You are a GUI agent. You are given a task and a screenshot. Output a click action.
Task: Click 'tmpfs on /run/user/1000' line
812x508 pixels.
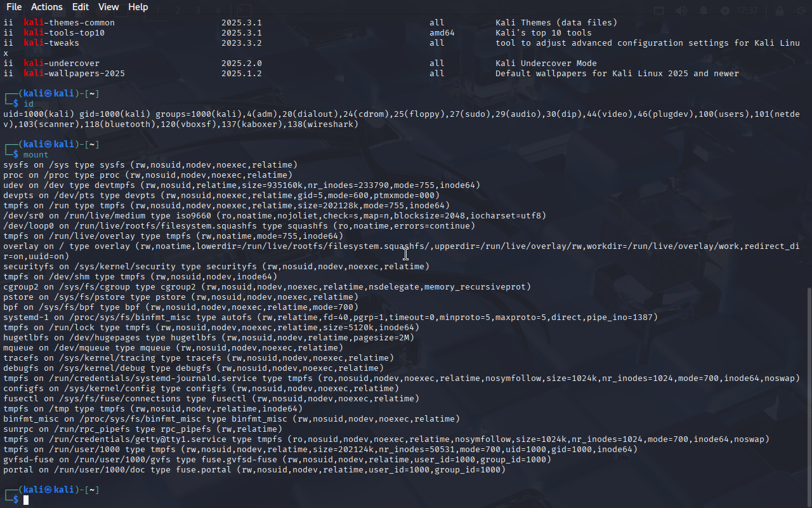pos(320,450)
